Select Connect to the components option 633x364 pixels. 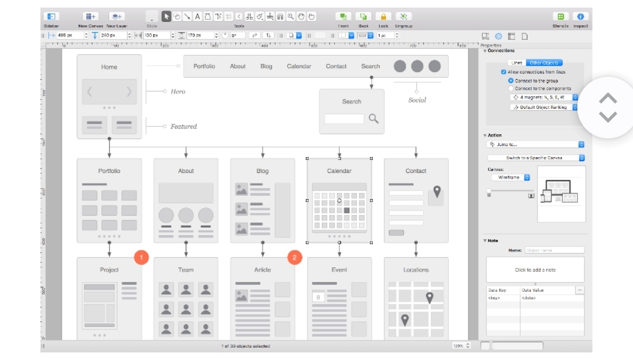[x=511, y=89]
